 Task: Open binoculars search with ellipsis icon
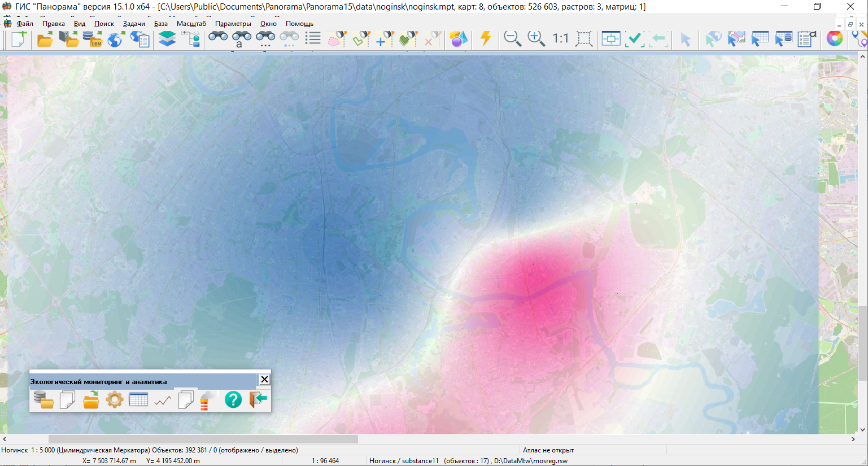pyautogui.click(x=265, y=39)
